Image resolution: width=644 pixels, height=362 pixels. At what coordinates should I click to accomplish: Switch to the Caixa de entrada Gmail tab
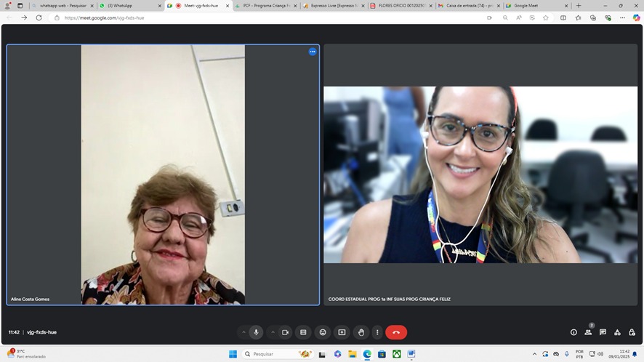click(469, 6)
